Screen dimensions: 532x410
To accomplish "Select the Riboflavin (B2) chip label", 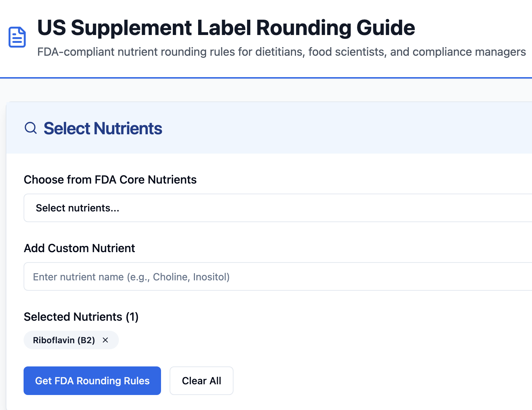I will tap(64, 340).
